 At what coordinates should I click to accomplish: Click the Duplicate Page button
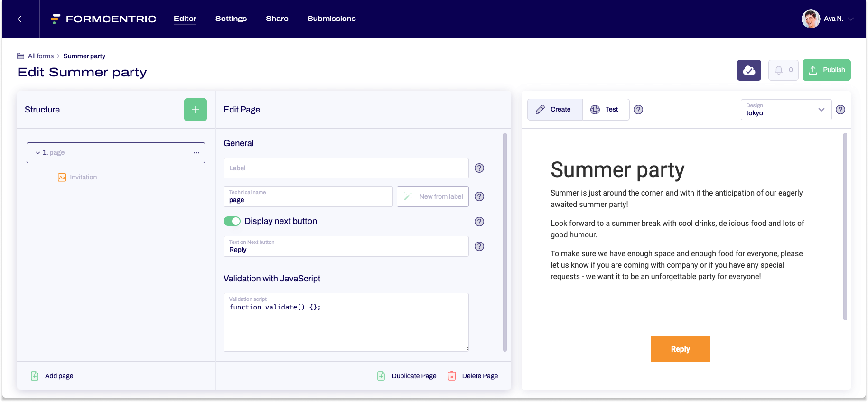407,376
